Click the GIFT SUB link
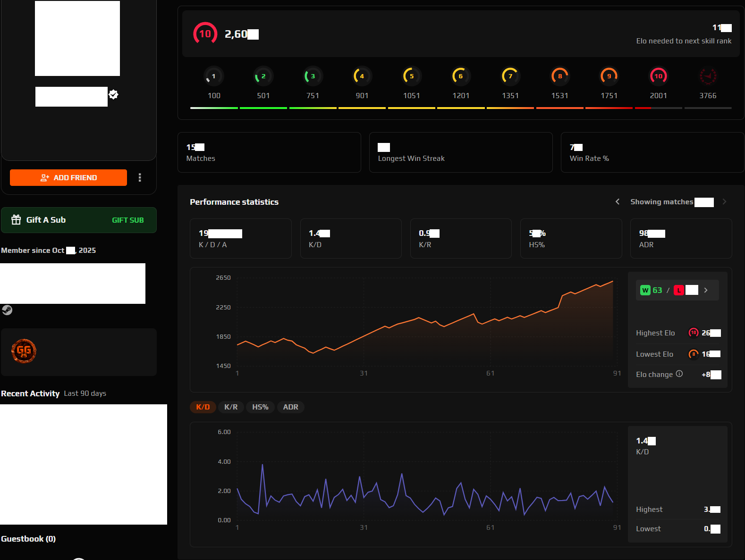Image resolution: width=745 pixels, height=560 pixels. (127, 220)
